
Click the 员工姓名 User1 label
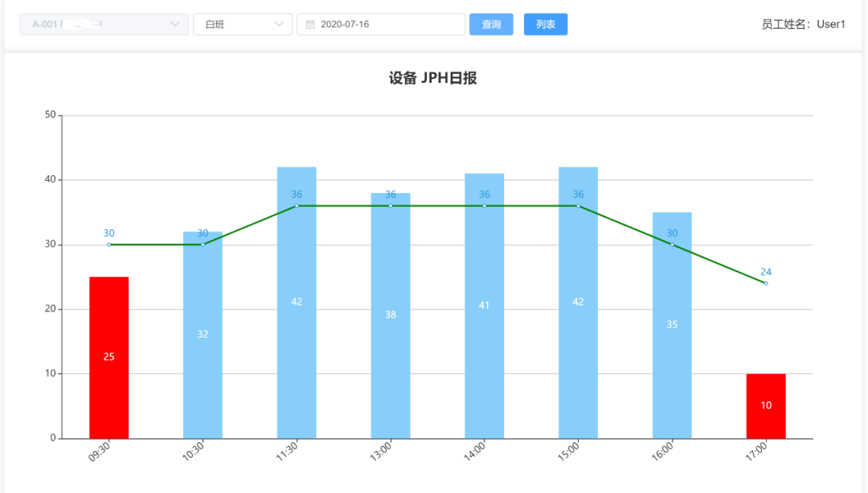pos(803,24)
